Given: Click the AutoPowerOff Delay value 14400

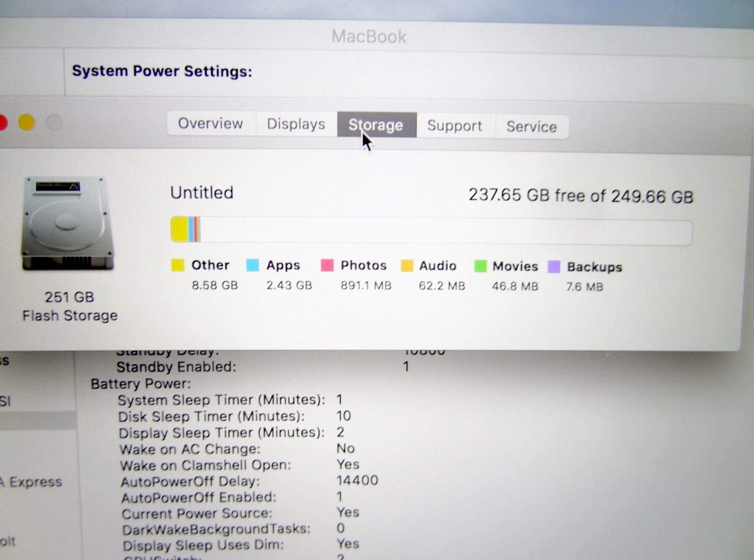Looking at the screenshot, I should (357, 480).
